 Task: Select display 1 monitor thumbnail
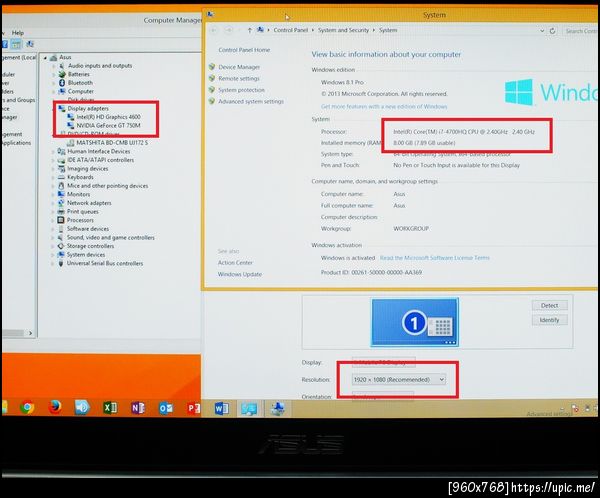click(414, 322)
